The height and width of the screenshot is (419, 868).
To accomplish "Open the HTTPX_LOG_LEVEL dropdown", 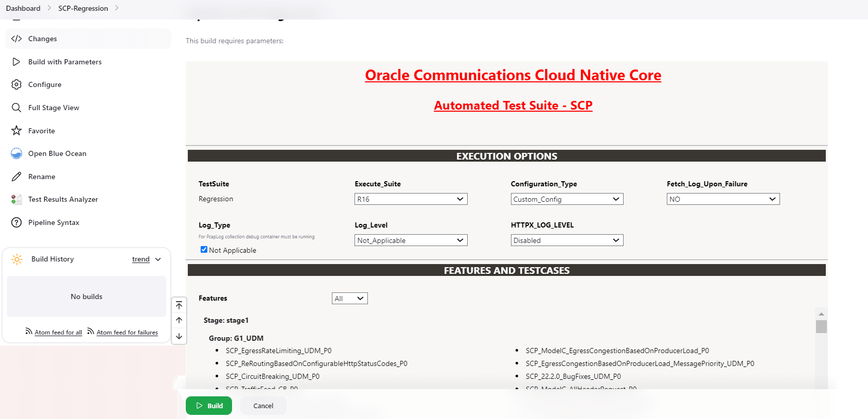I will [x=567, y=240].
